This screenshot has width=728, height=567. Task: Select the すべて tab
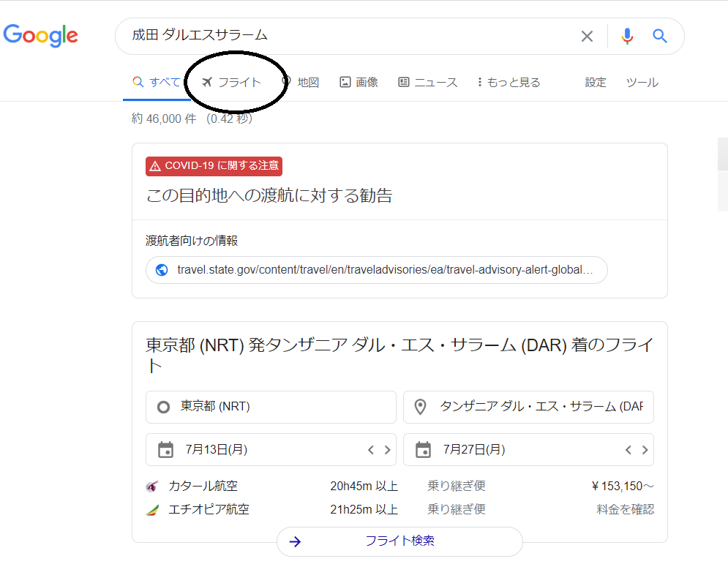(x=157, y=82)
